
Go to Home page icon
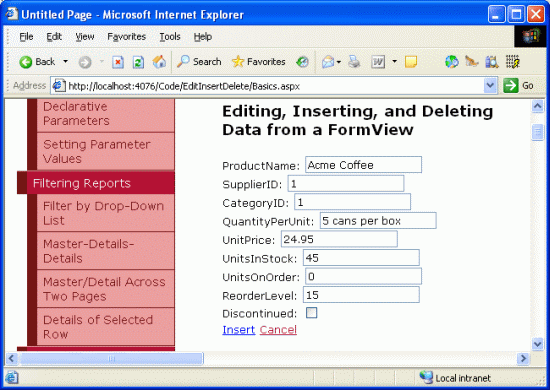tap(159, 62)
